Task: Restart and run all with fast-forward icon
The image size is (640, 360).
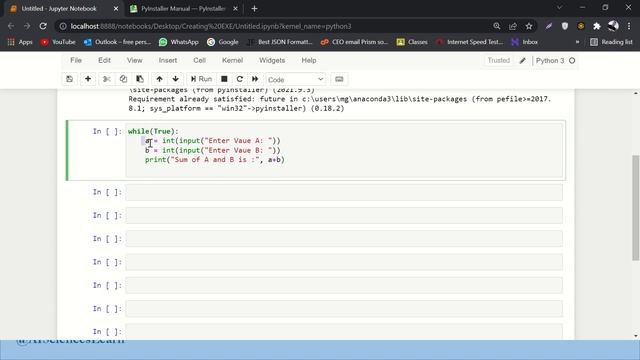Action: coord(255,79)
